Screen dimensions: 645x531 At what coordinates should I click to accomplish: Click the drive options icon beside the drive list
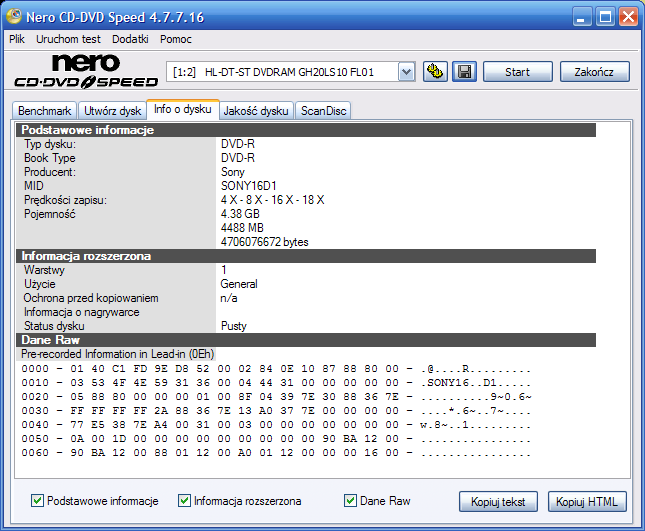[x=435, y=72]
